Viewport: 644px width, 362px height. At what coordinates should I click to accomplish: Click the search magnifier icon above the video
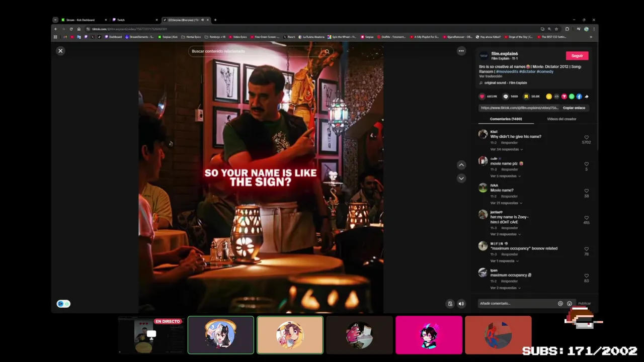tap(327, 51)
